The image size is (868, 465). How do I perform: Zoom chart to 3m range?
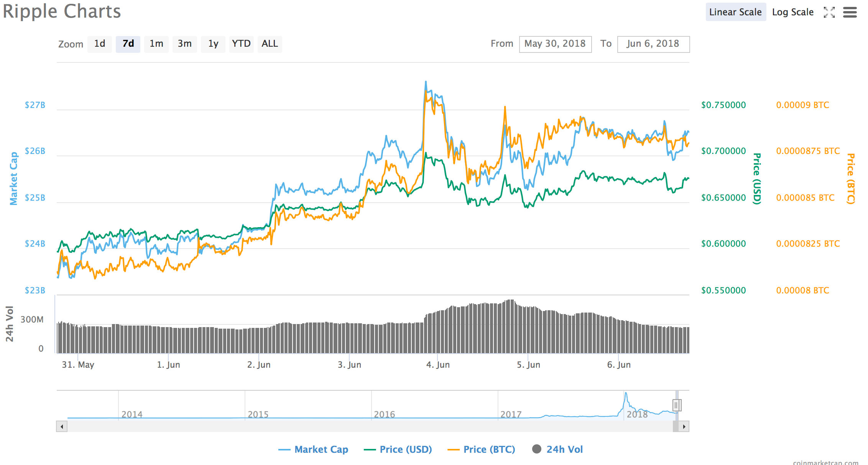coord(184,44)
